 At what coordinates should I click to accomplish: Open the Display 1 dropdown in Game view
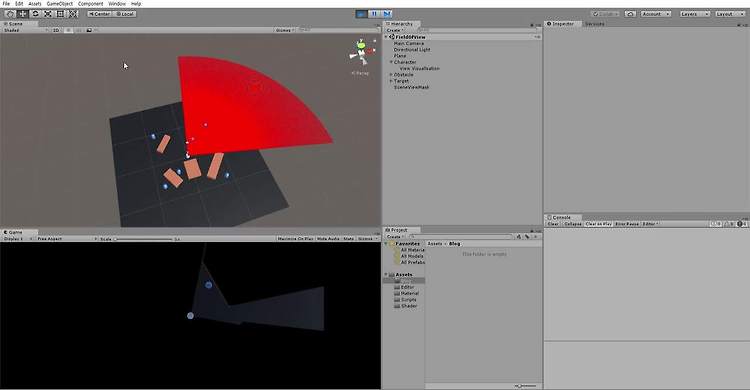click(x=17, y=238)
